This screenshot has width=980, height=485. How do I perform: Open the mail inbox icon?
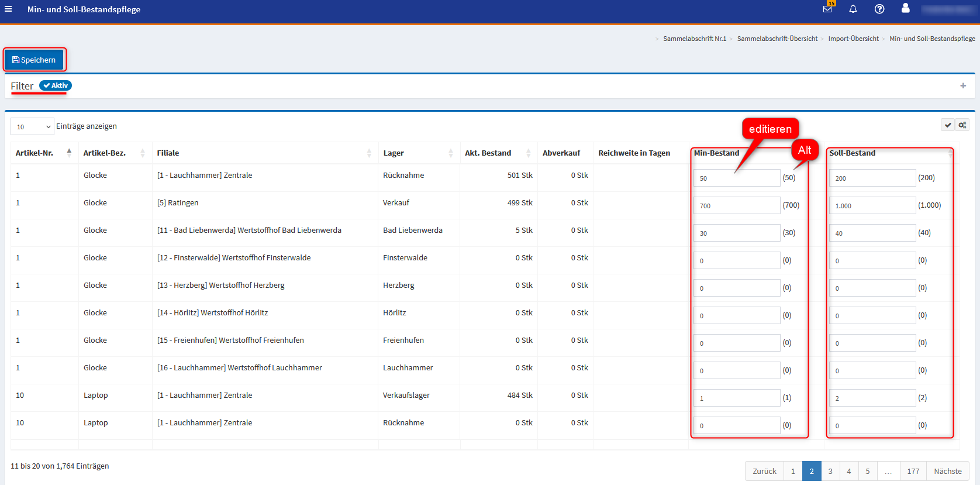827,9
